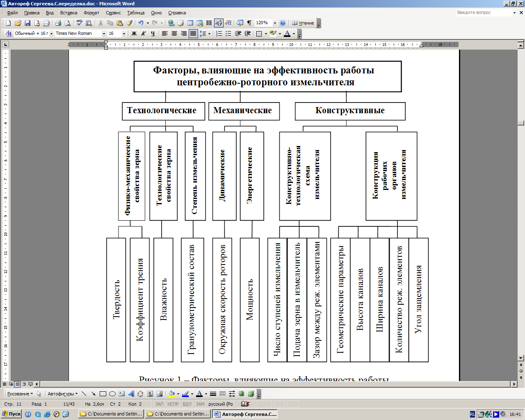Align text to the right

(184, 34)
